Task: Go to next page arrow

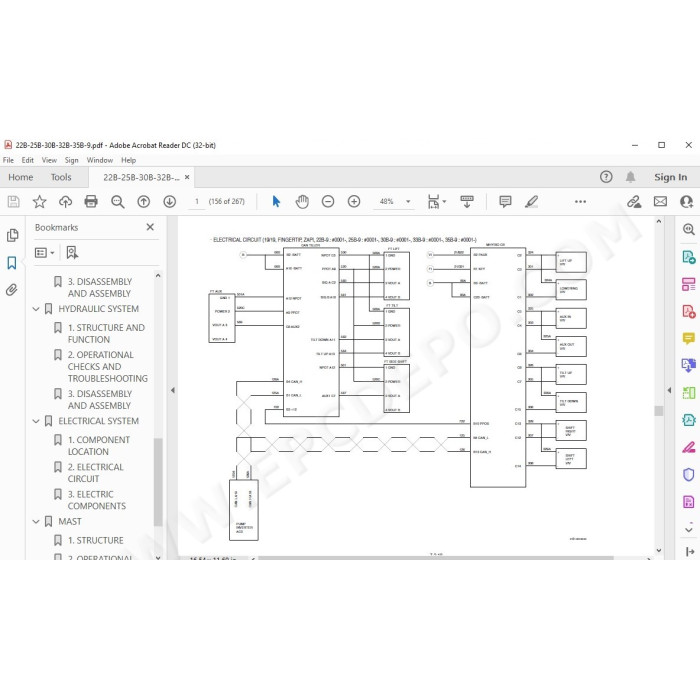Action: point(169,202)
